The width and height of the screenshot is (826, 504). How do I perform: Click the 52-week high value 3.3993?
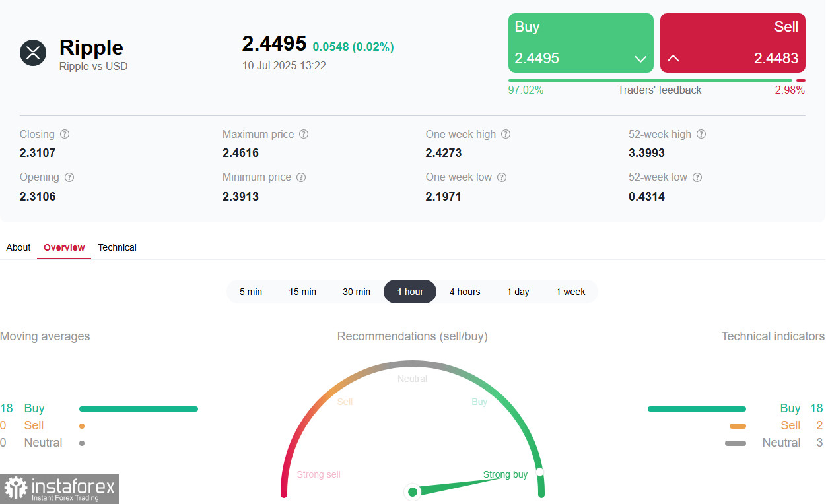(646, 153)
